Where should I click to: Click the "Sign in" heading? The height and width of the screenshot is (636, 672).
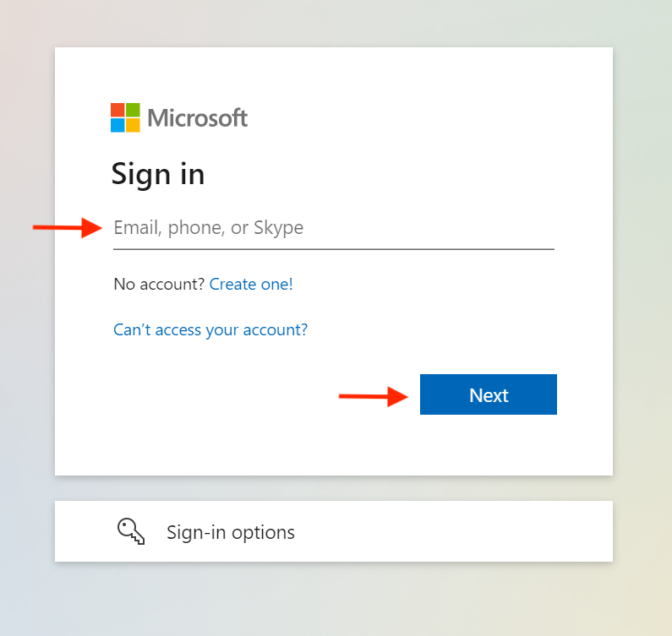[x=158, y=174]
